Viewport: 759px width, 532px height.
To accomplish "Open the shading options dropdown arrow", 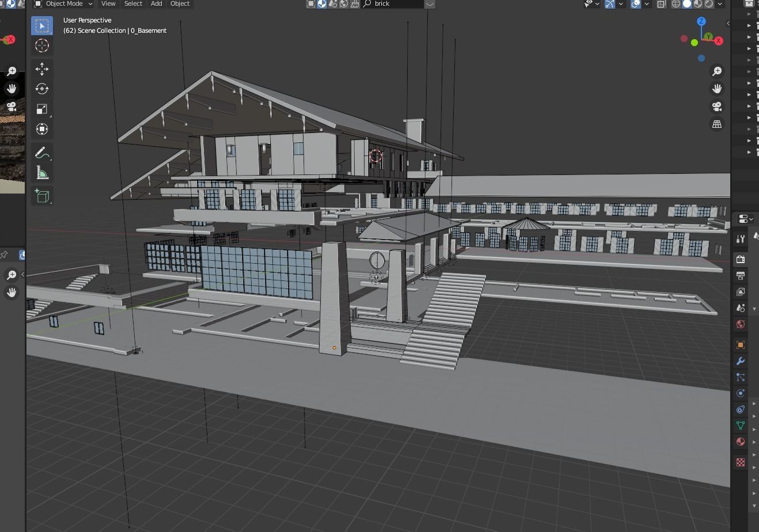I will (720, 3).
